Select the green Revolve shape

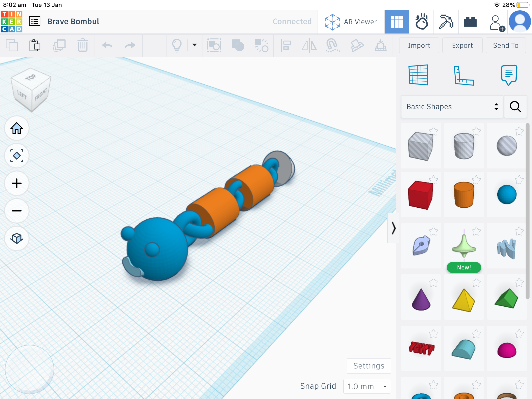click(x=464, y=246)
